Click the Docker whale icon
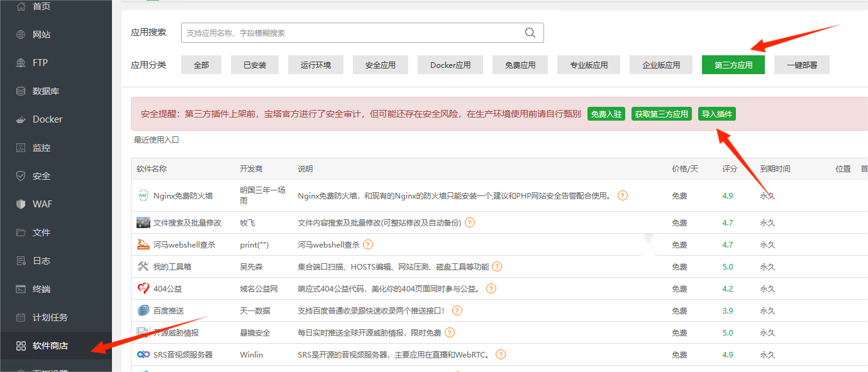This screenshot has width=868, height=372. tap(21, 119)
